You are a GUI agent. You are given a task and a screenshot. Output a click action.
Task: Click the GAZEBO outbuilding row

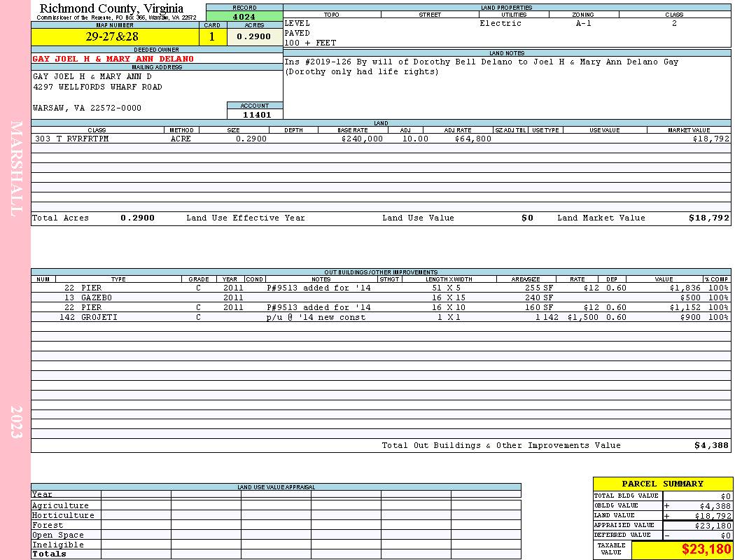click(x=381, y=297)
